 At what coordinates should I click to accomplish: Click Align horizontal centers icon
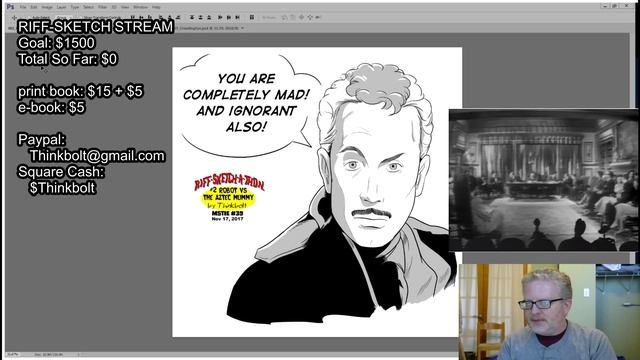169,18
